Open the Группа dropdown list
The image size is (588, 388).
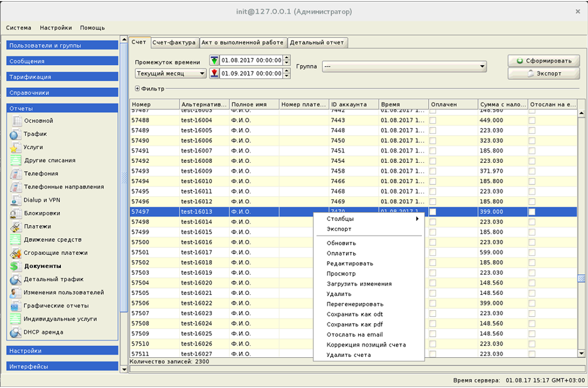tap(404, 66)
